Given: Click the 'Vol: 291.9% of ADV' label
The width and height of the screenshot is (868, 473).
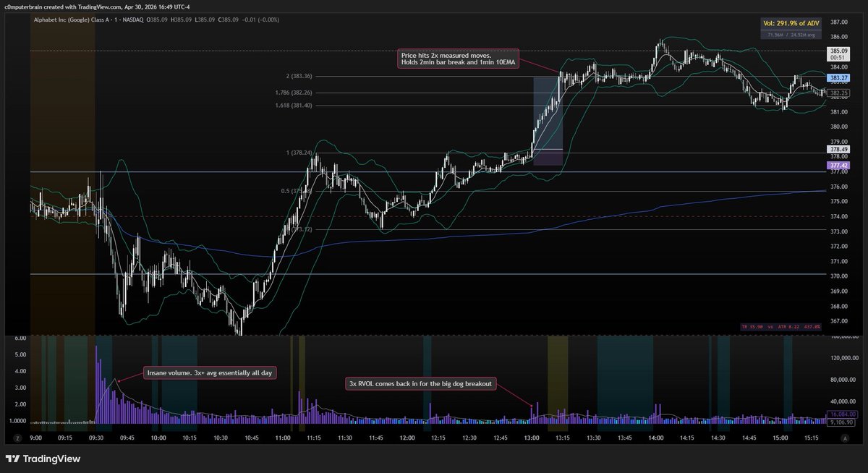Looking at the screenshot, I should 792,23.
